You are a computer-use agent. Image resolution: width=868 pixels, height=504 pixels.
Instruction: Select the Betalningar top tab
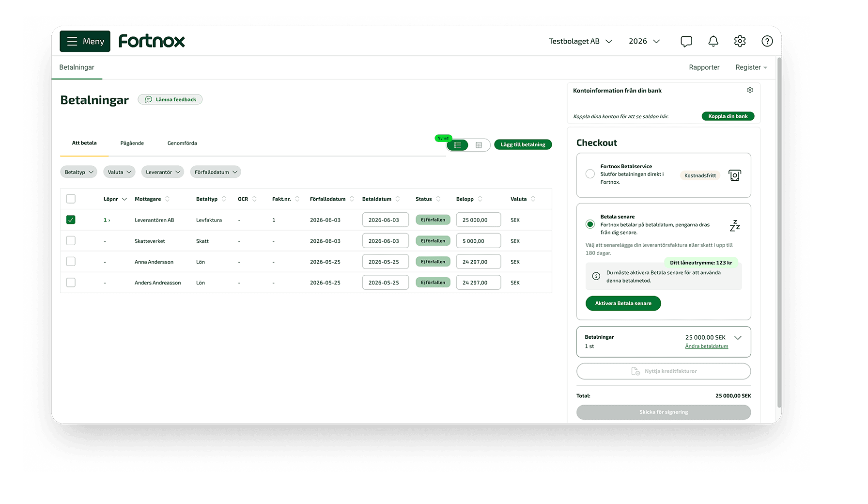coord(77,67)
